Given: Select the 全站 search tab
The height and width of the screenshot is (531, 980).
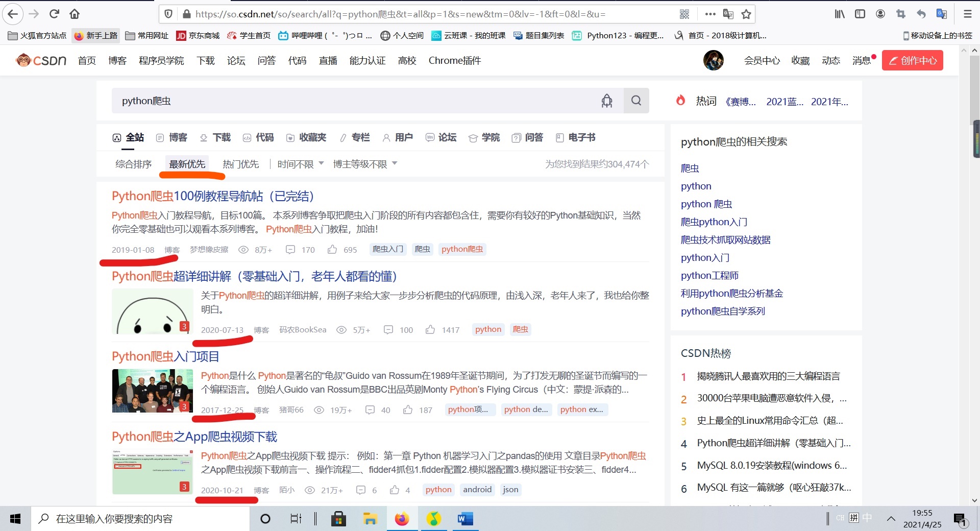Looking at the screenshot, I should point(128,137).
